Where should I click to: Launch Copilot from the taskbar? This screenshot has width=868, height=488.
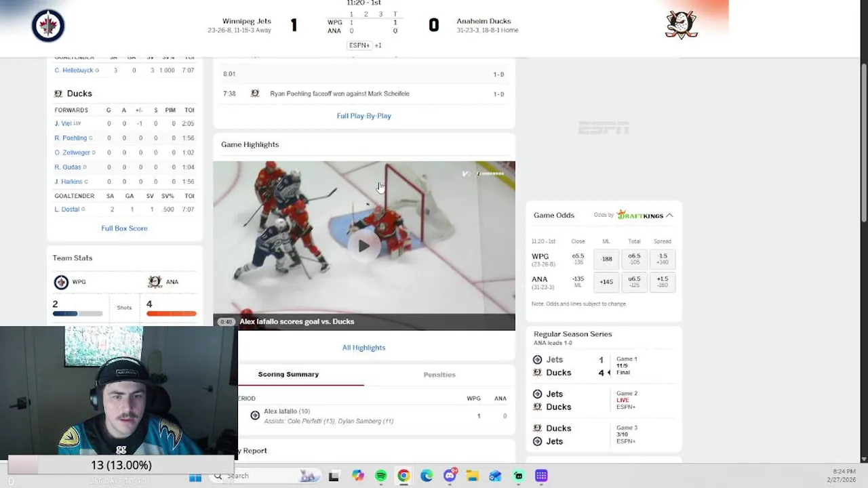pyautogui.click(x=358, y=476)
